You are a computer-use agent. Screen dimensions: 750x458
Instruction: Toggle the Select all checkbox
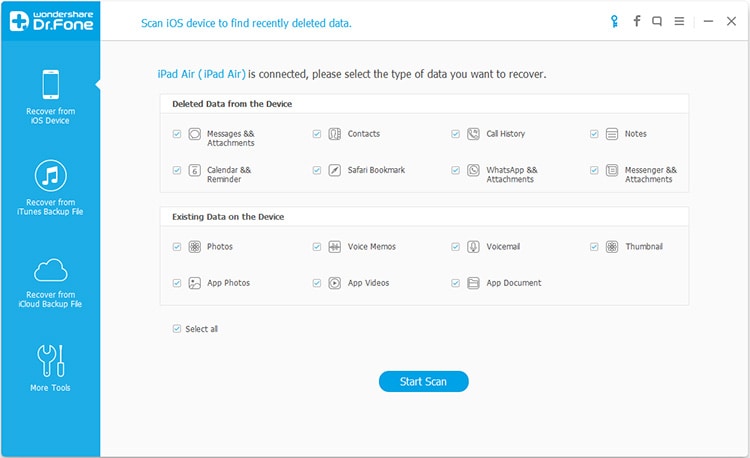(177, 328)
